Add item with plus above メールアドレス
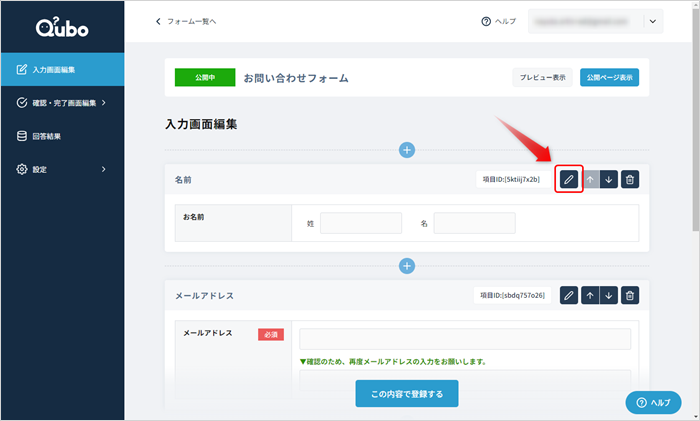Screen dimensions: 700x421 407,266
